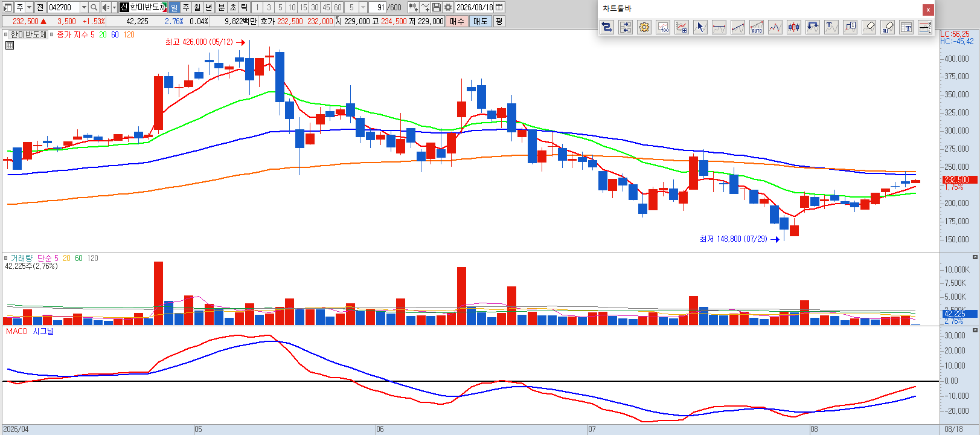
Task: Expand the 주 category dropdown arrow
Action: [x=29, y=7]
